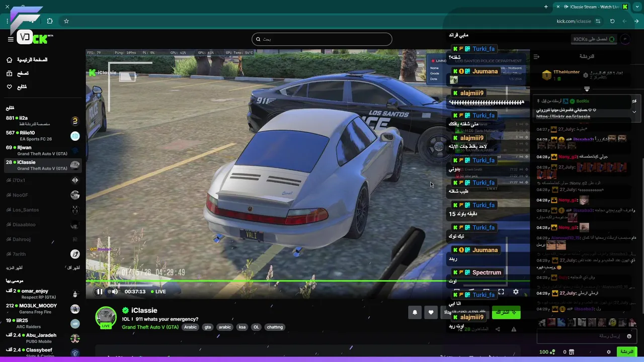Open offline channel 7arith
The height and width of the screenshot is (362, 644).
pyautogui.click(x=43, y=254)
